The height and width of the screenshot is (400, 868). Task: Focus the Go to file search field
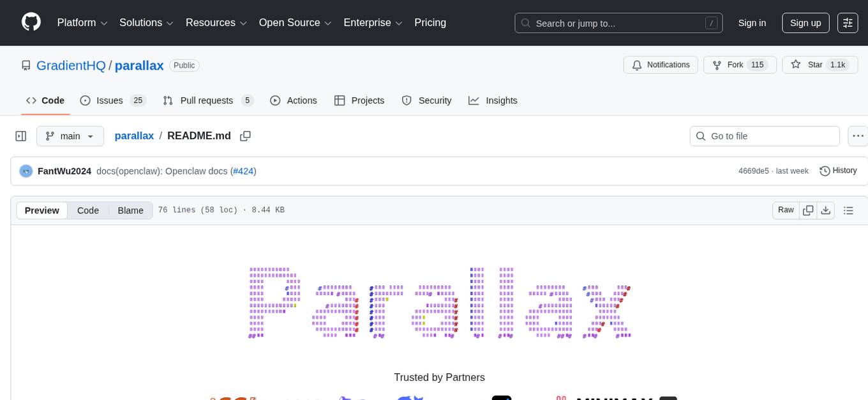[x=764, y=136]
